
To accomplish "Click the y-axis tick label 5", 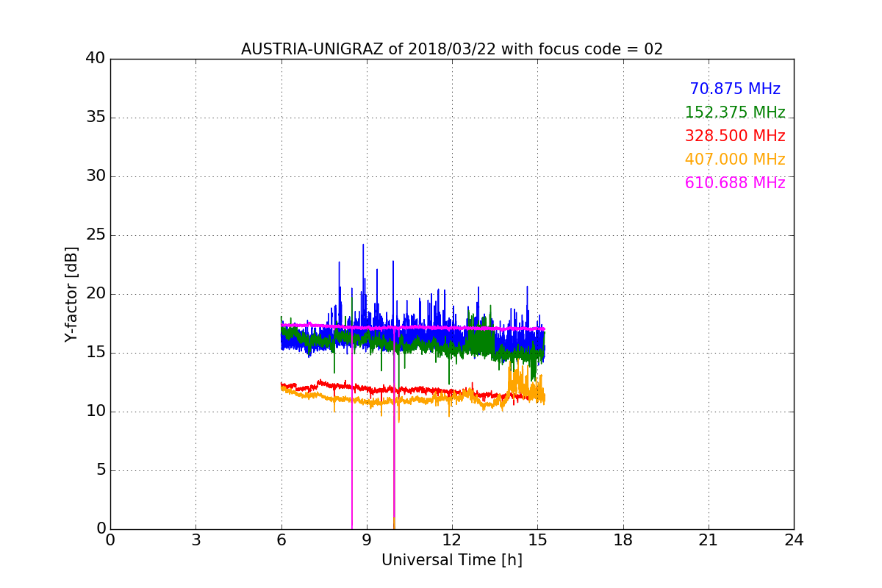I will click(100, 470).
